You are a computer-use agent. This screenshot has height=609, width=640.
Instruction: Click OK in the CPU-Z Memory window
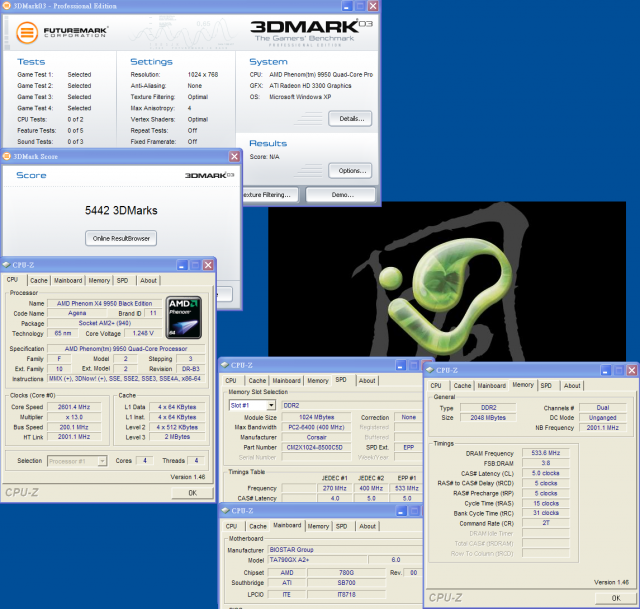(616, 598)
